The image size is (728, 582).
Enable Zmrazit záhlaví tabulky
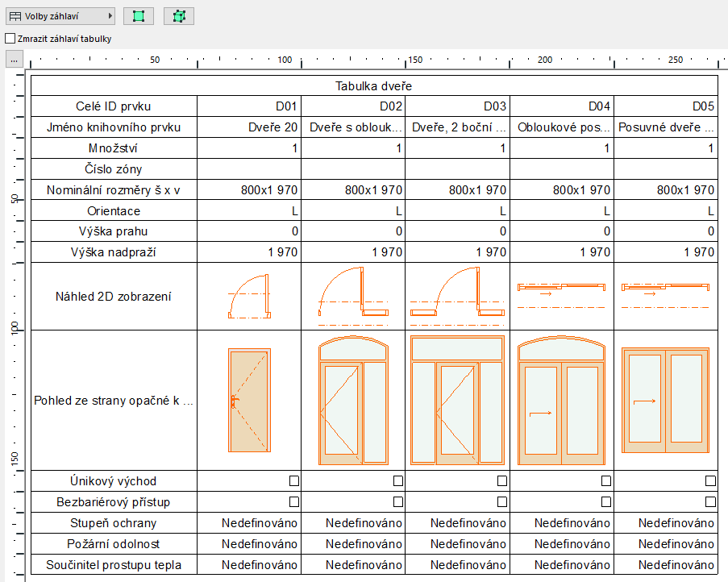click(9, 37)
